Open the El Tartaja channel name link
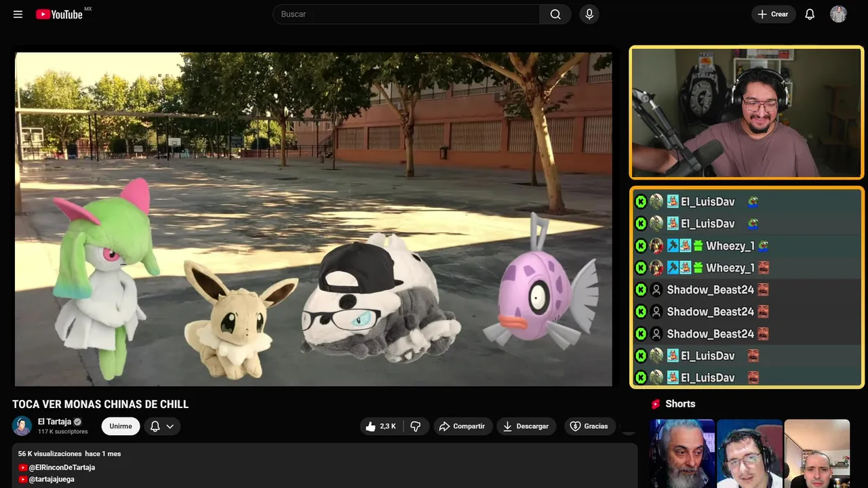This screenshot has width=868, height=488. click(54, 422)
